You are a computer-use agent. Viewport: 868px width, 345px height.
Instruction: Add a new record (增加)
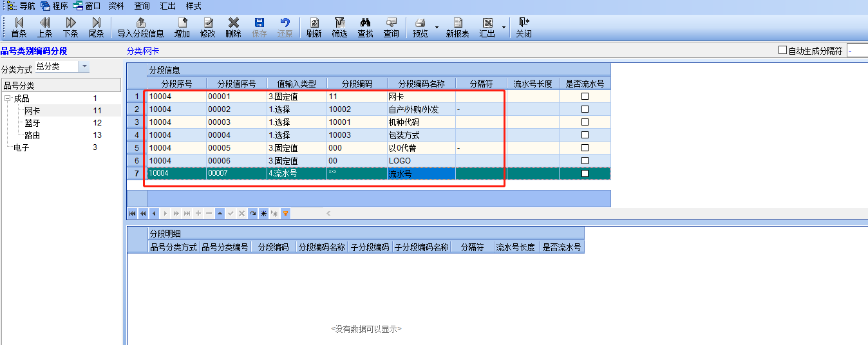(x=182, y=28)
